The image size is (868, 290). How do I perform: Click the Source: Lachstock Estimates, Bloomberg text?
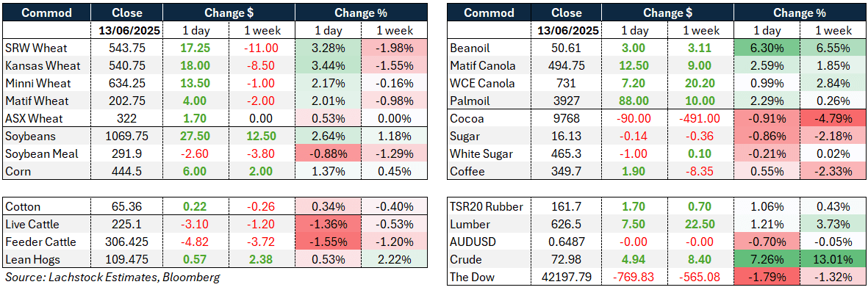112,278
